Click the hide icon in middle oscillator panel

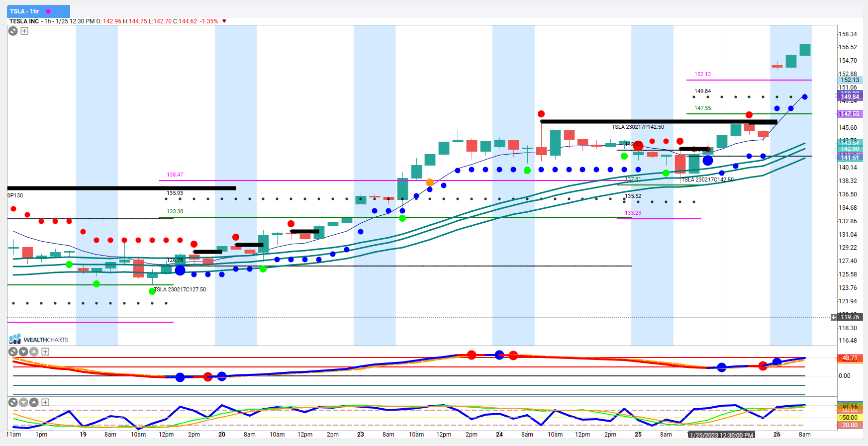click(13, 352)
